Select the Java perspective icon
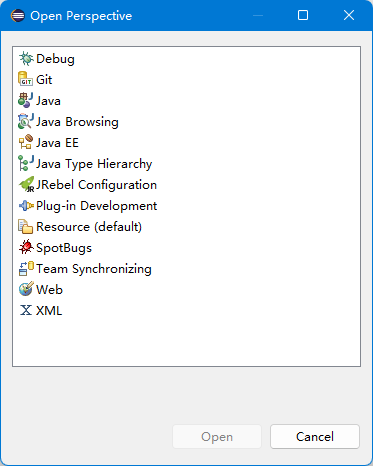The image size is (373, 466). coord(26,101)
